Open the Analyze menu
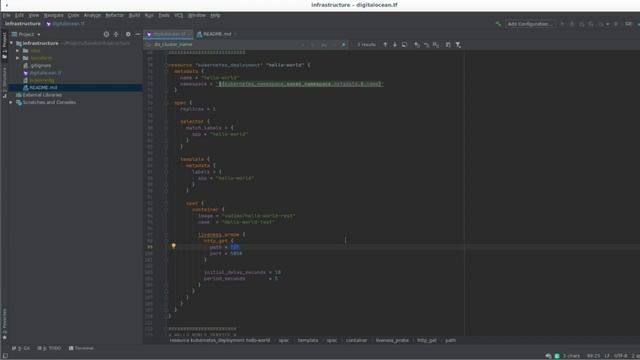 pyautogui.click(x=92, y=15)
